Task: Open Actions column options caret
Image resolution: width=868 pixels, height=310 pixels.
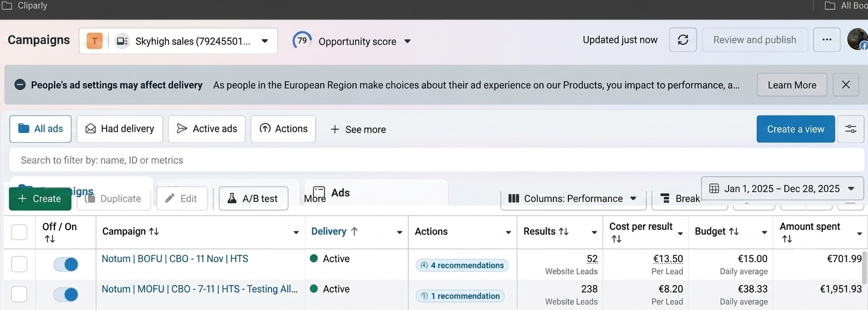Action: [508, 232]
